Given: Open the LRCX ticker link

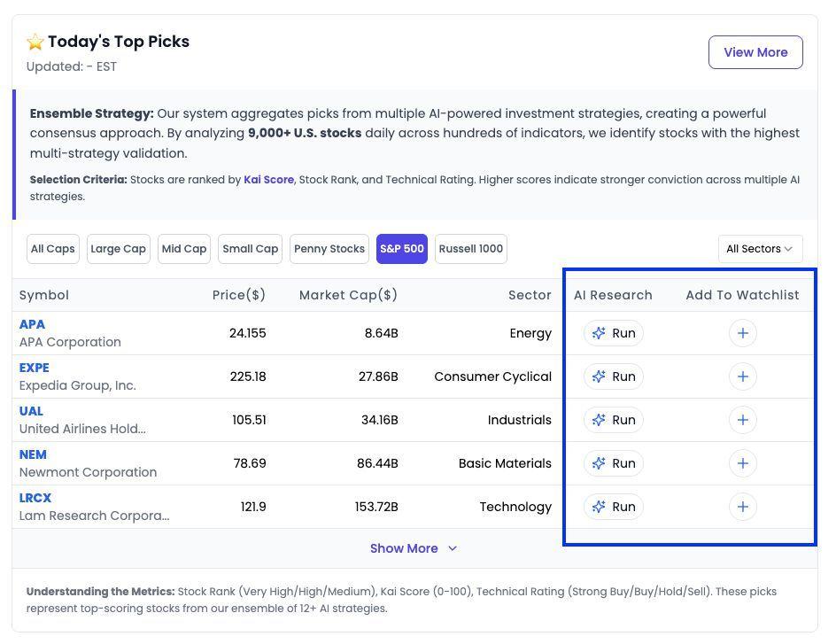Looking at the screenshot, I should [x=35, y=498].
